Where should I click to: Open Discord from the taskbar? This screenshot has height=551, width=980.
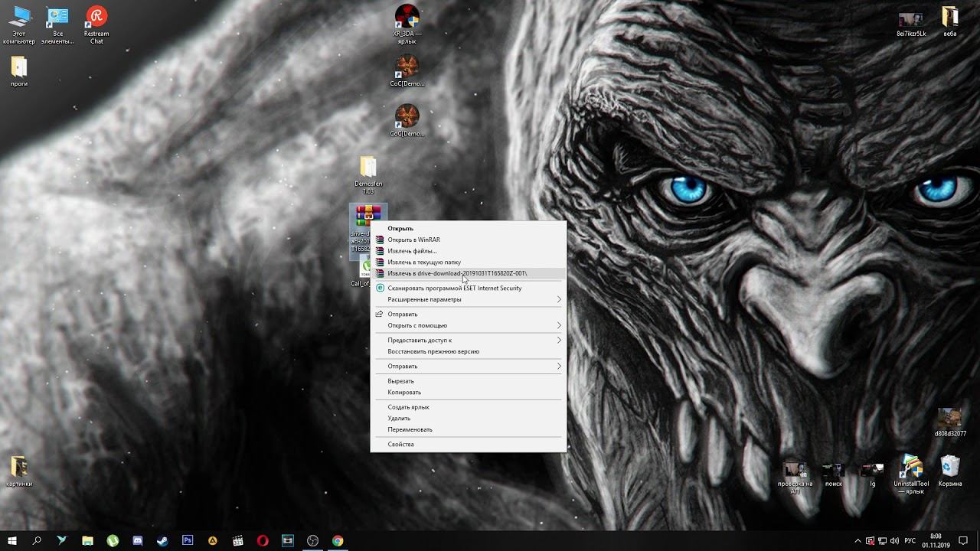pyautogui.click(x=138, y=540)
